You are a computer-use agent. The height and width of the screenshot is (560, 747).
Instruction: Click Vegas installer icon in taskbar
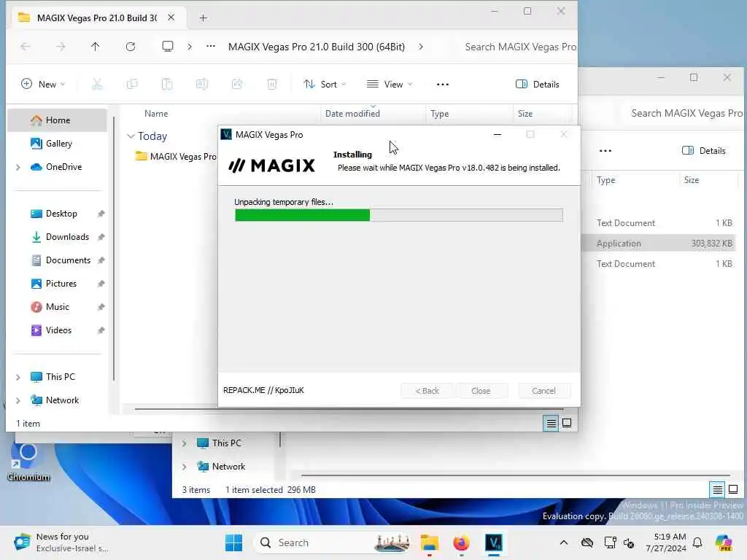[x=494, y=542]
